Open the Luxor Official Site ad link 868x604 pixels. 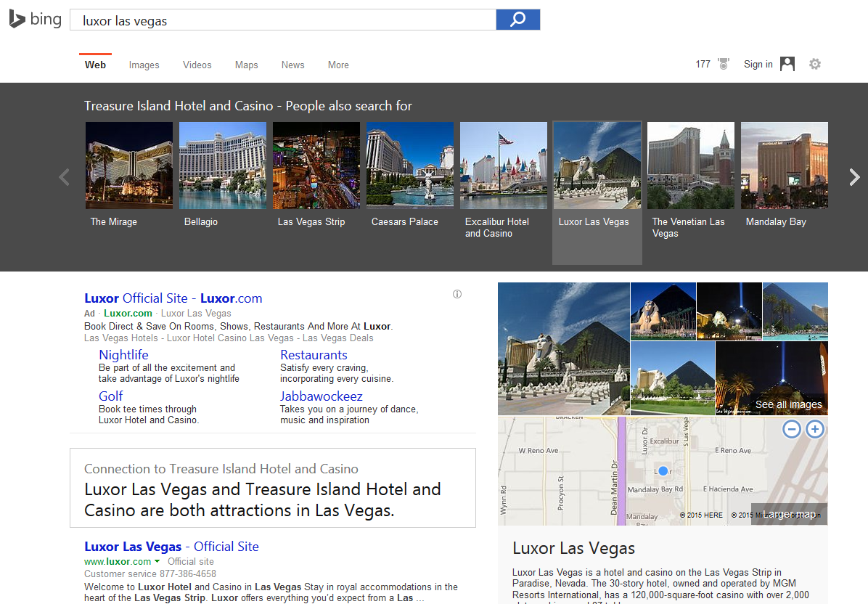click(x=173, y=298)
